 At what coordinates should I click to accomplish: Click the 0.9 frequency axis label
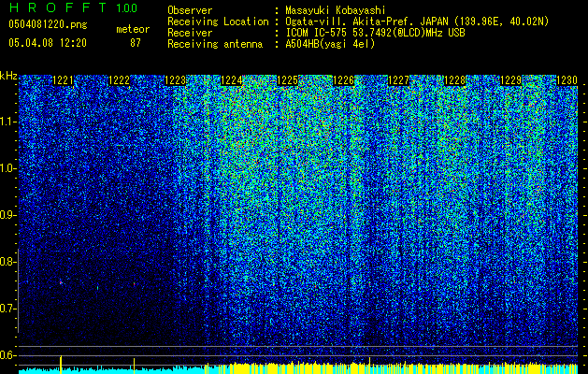pos(7,215)
